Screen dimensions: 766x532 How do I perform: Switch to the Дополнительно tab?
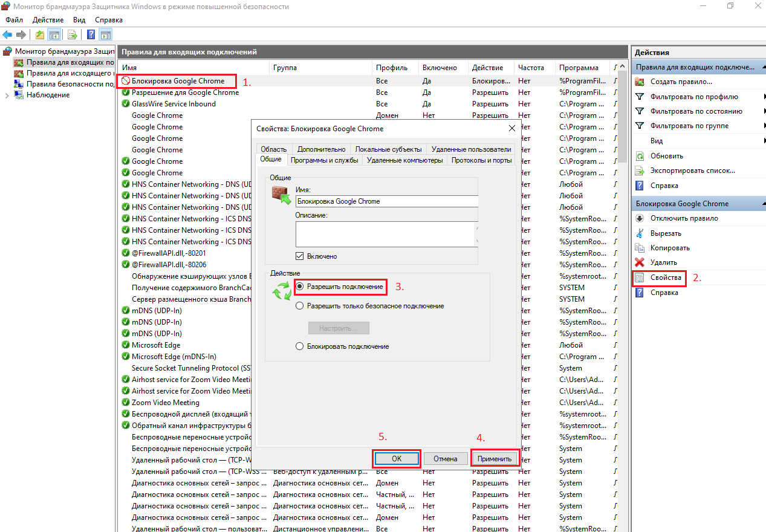tap(322, 149)
